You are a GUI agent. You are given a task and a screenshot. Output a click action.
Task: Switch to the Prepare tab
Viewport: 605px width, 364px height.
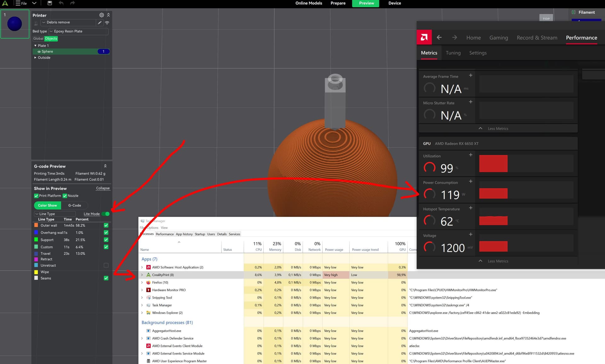338,3
